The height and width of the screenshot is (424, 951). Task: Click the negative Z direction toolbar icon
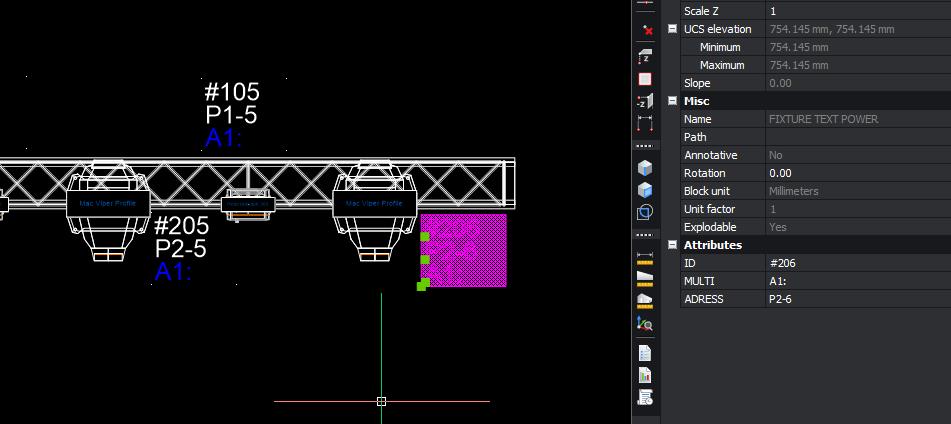pos(645,102)
